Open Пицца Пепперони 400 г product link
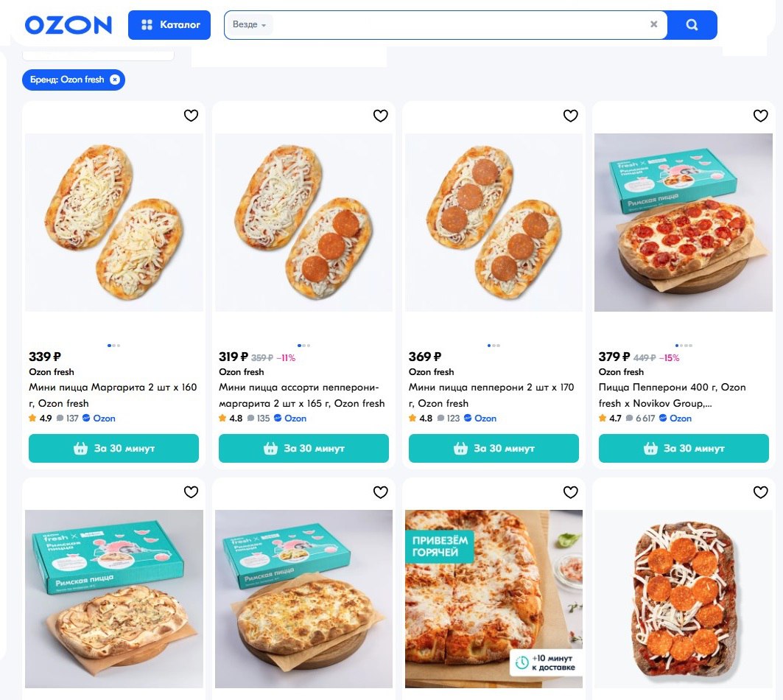 pyautogui.click(x=672, y=395)
